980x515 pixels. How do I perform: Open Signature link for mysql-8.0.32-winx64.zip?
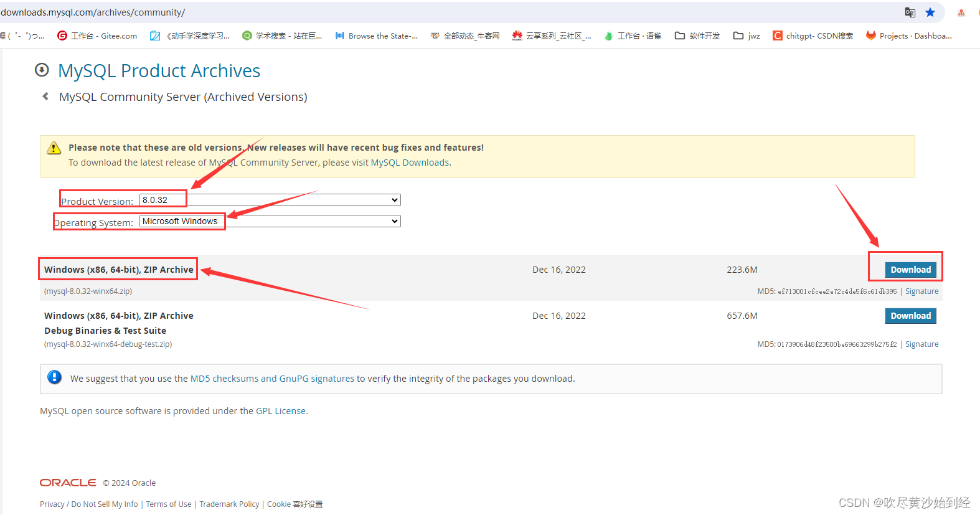coord(921,291)
